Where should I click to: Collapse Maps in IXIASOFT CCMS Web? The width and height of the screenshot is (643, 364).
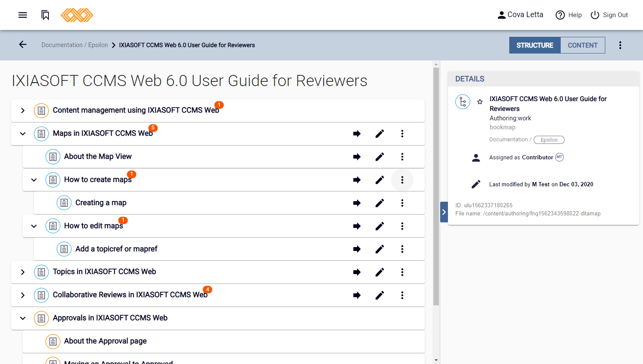[x=23, y=134]
